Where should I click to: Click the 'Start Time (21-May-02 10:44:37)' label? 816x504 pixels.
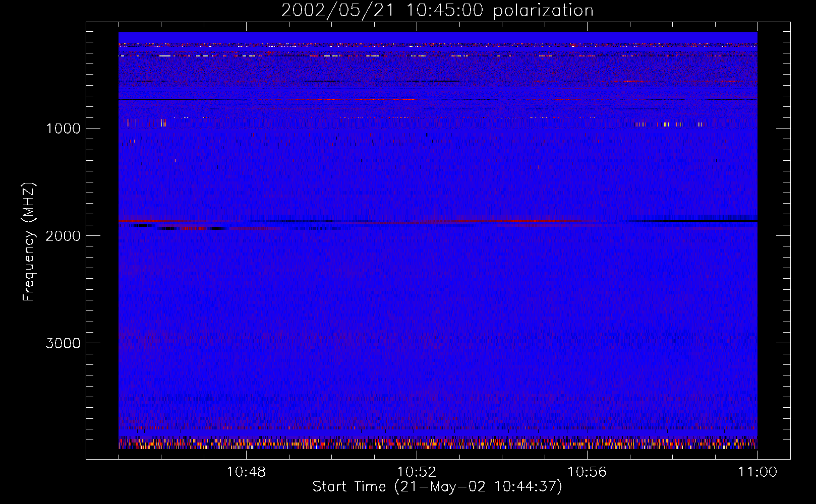[437, 487]
